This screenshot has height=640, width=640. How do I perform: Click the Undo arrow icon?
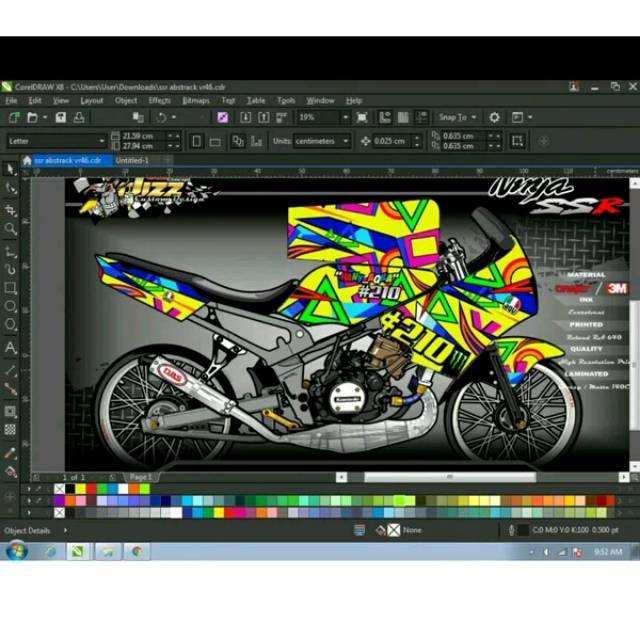[161, 118]
